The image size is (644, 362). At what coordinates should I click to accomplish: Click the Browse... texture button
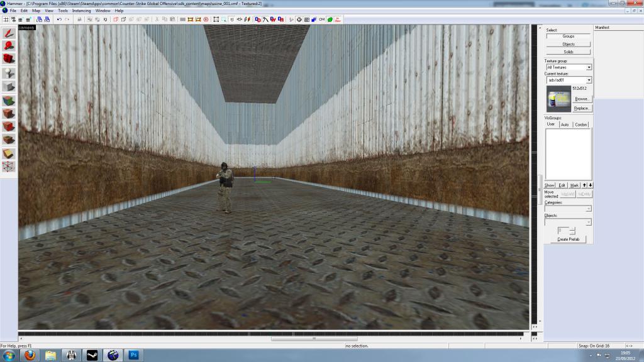[582, 99]
